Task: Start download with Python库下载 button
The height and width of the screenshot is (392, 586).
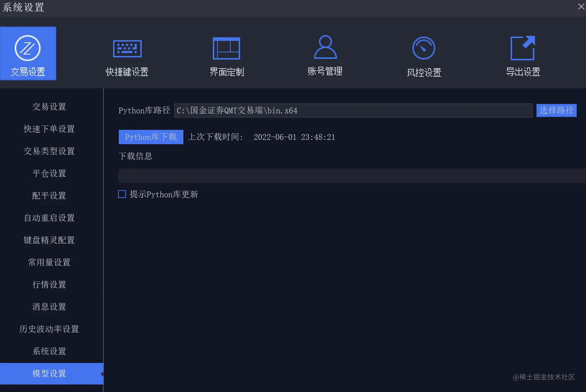Action: tap(150, 137)
